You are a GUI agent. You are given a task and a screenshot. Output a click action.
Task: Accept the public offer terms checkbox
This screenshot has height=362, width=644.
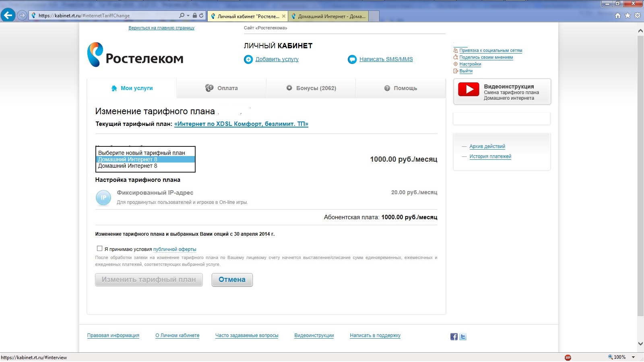99,249
